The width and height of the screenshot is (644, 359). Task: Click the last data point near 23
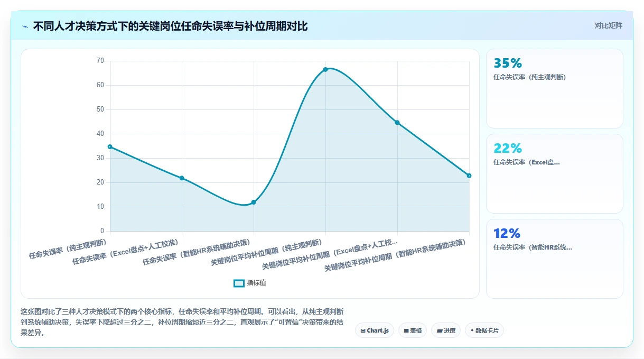(469, 176)
